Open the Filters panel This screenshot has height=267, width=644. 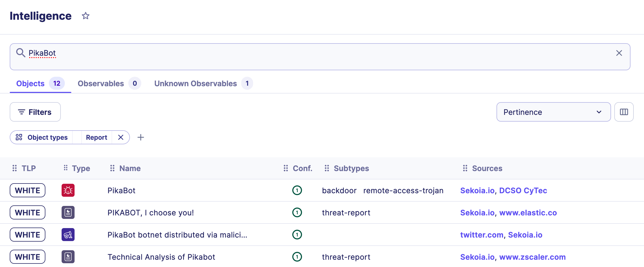(x=35, y=112)
